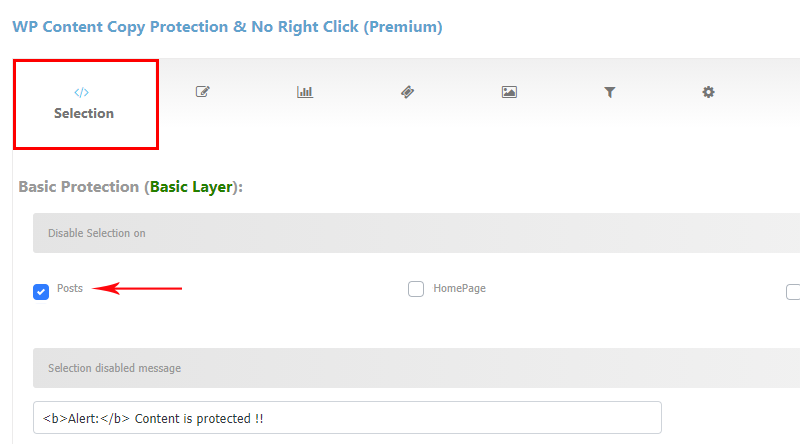Screen dimensions: 800x444
Task: Click the HomePage label text
Action: pyautogui.click(x=459, y=288)
